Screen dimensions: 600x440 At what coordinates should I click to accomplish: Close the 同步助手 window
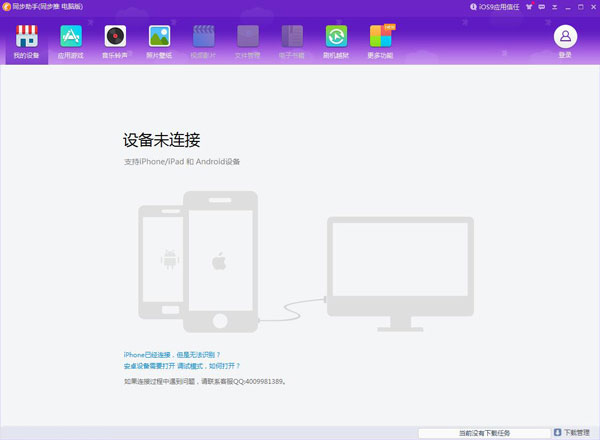click(593, 7)
